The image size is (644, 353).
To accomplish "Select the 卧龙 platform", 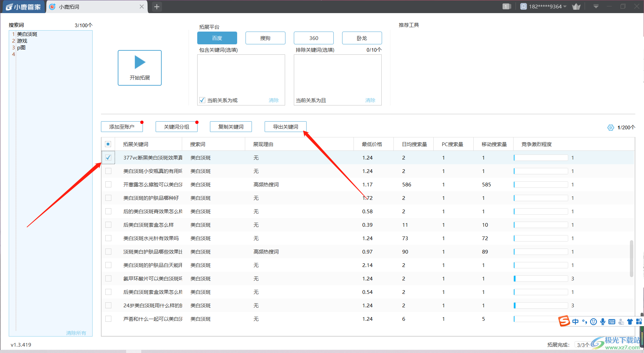I will [362, 38].
